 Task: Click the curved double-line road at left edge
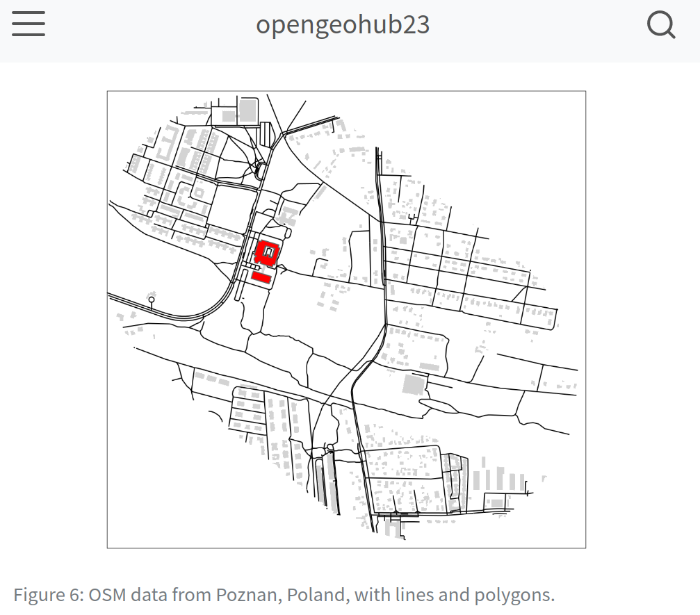[139, 306]
